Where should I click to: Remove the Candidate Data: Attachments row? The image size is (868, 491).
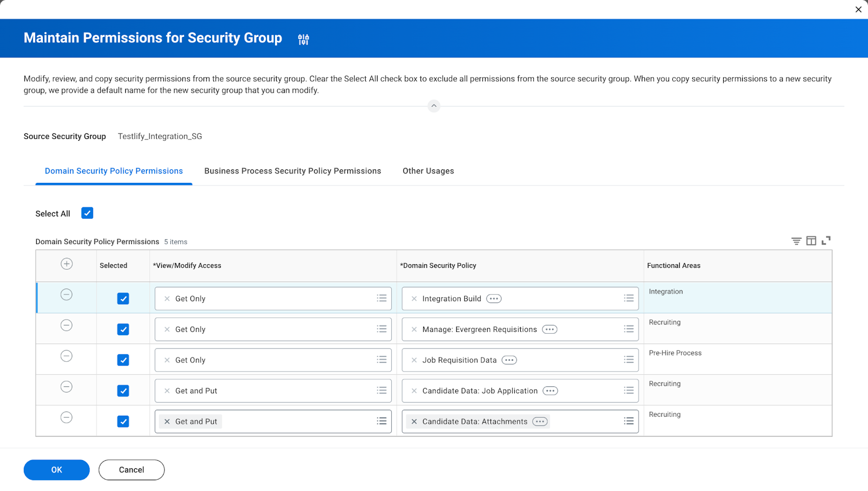tap(66, 418)
